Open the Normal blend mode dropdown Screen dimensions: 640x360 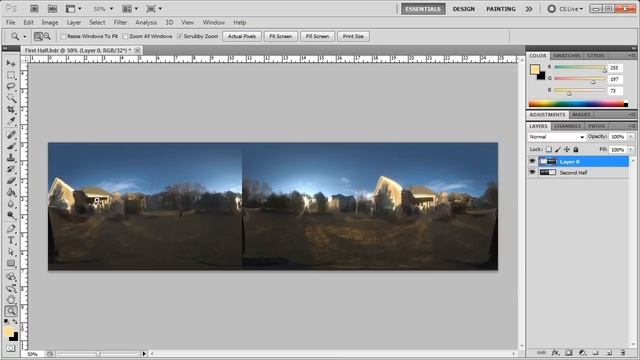[x=557, y=137]
